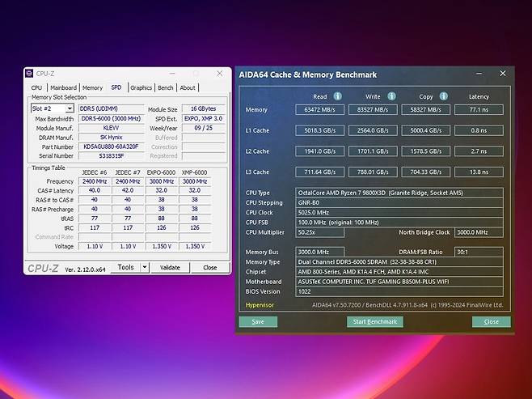Click the CPU FSB value 100.0 MHz
Viewport: 532px width, 399px height.
pos(399,223)
